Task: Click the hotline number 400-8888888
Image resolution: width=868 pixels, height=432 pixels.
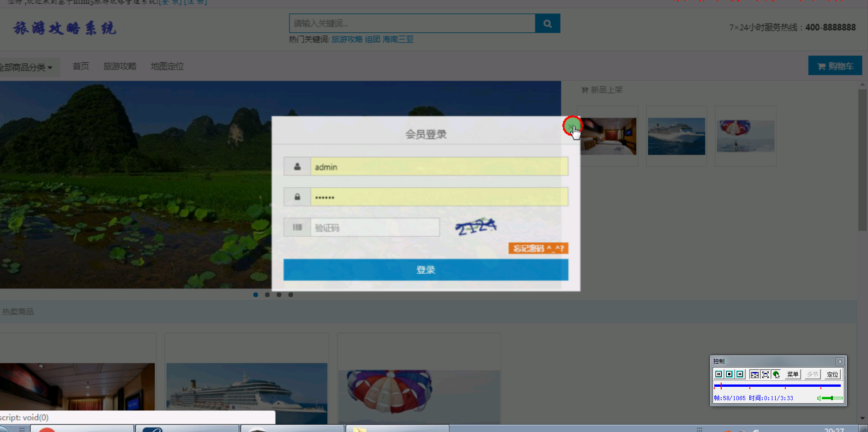Action: pyautogui.click(x=831, y=27)
